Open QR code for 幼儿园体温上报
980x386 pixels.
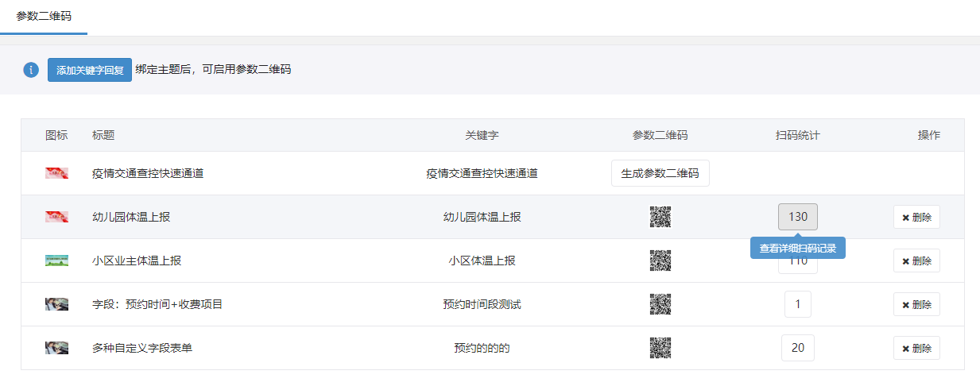click(660, 217)
